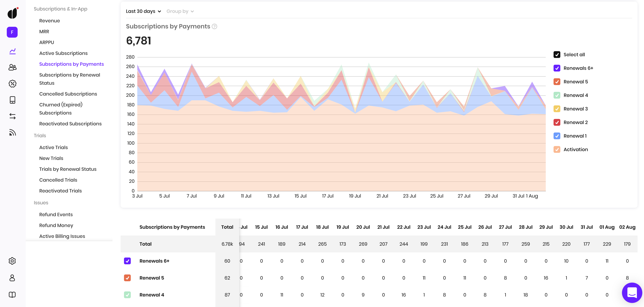The width and height of the screenshot is (644, 307).
Task: Uncheck Renewal 3 in chart legend
Action: [x=557, y=109]
